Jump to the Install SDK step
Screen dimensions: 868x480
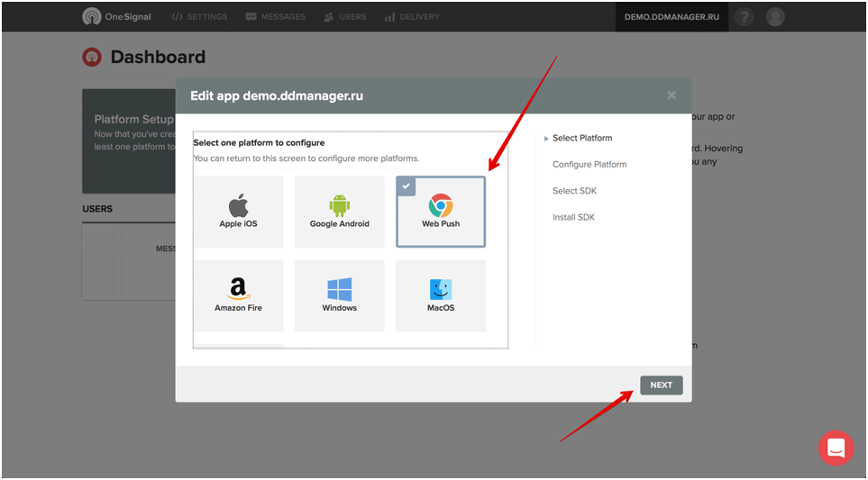click(574, 217)
